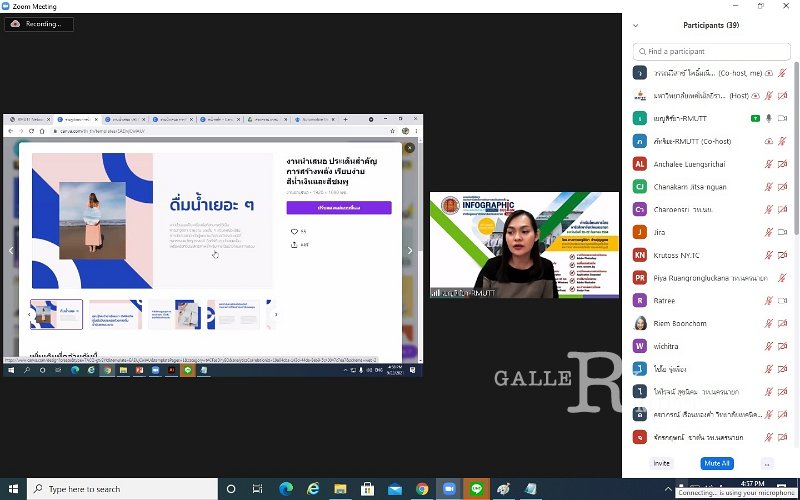Click the Recording indicator in Zoom
The image size is (800, 500).
(39, 24)
